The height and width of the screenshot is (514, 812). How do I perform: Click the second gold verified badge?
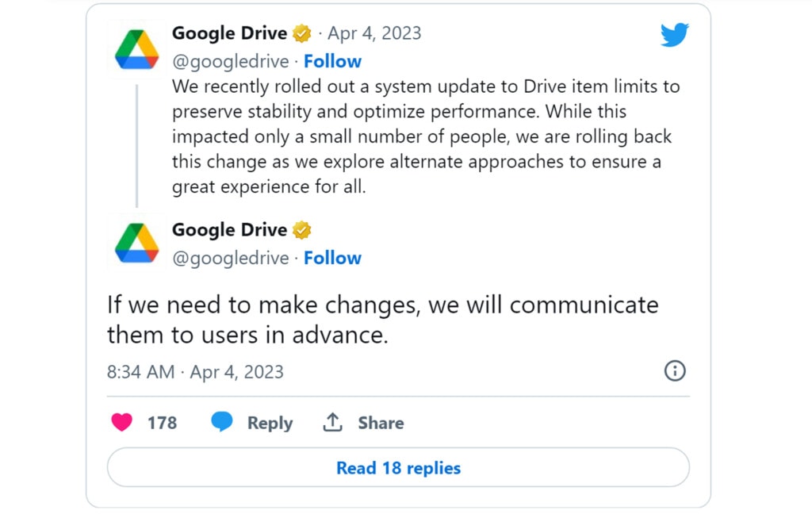[x=302, y=230]
